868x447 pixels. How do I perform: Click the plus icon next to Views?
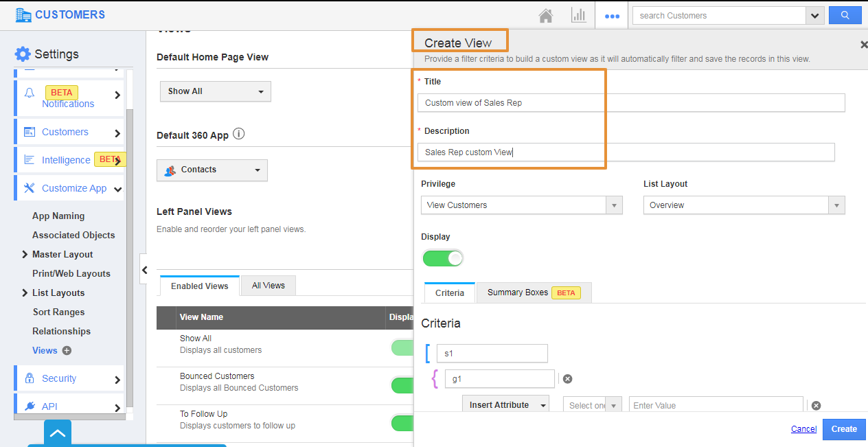(x=67, y=350)
